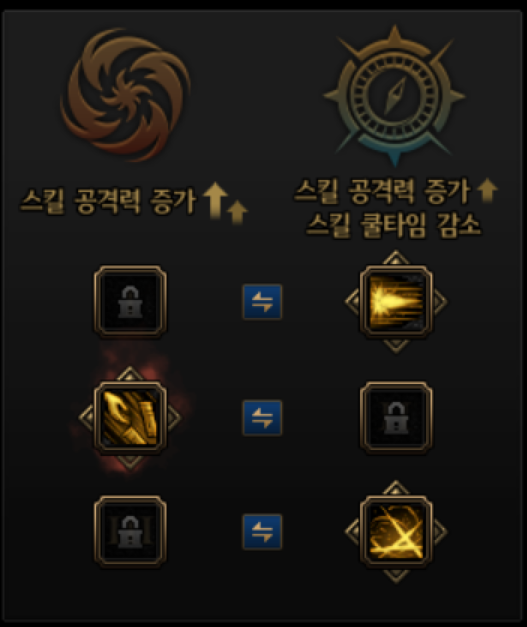Click the left 스킬 공격력 증가 heading under the swirl

108,201
